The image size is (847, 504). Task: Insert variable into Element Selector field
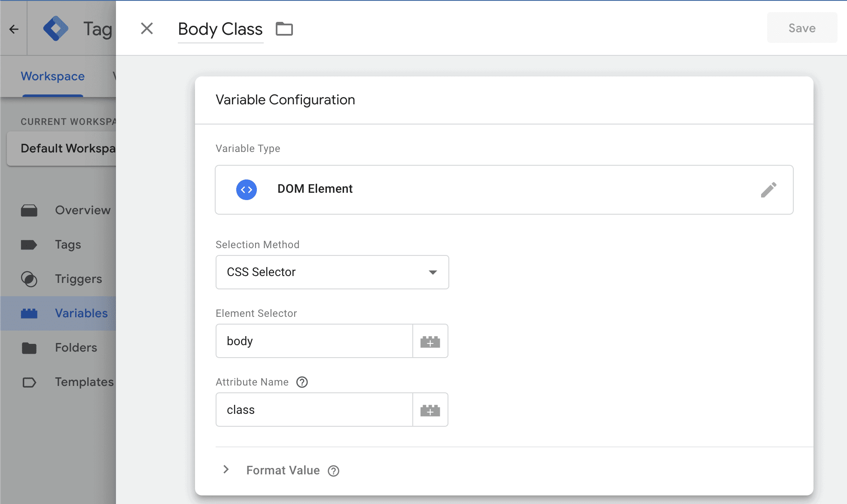click(430, 341)
